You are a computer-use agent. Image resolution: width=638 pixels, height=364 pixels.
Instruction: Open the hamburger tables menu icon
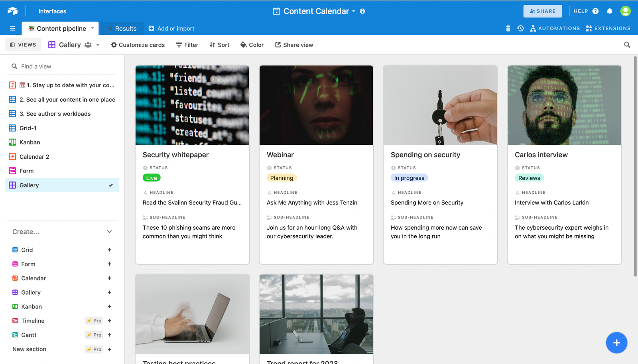13,28
